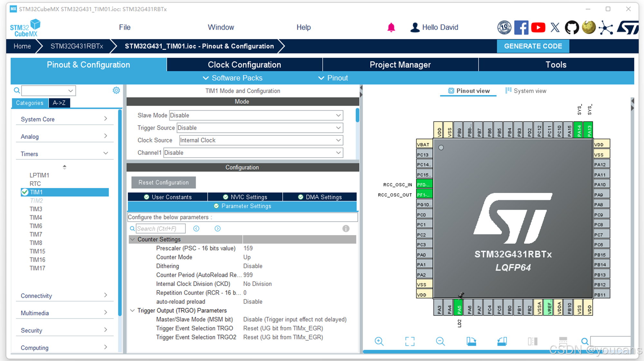This screenshot has width=644, height=361.
Task: Open the 10-year anniversary badge icon
Action: click(504, 27)
